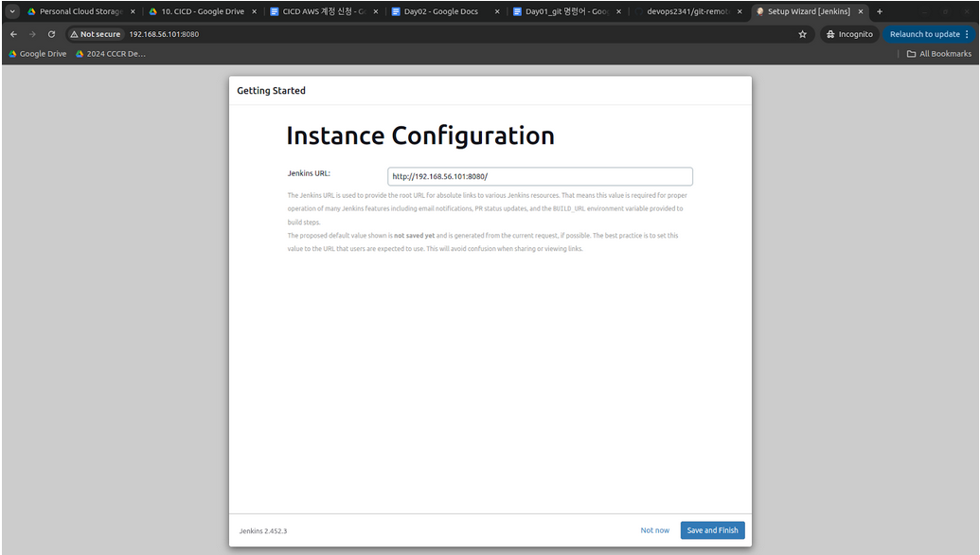Click Not now link
Viewport: 980px width, 555px height.
click(x=654, y=530)
